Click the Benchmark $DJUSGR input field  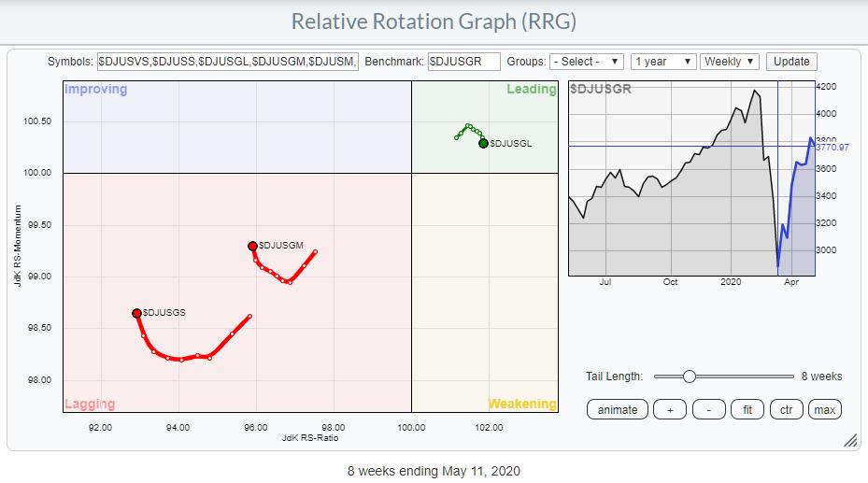coord(464,62)
